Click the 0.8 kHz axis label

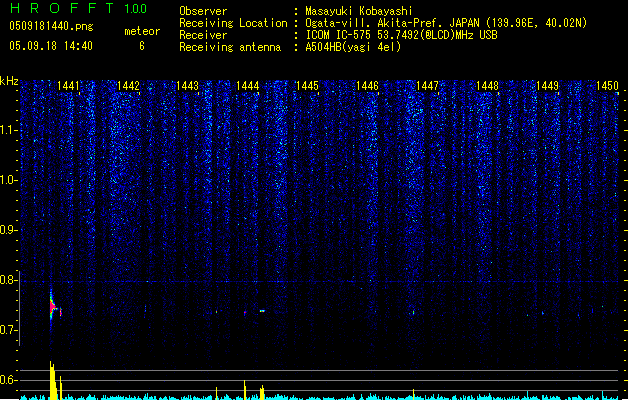[9, 280]
